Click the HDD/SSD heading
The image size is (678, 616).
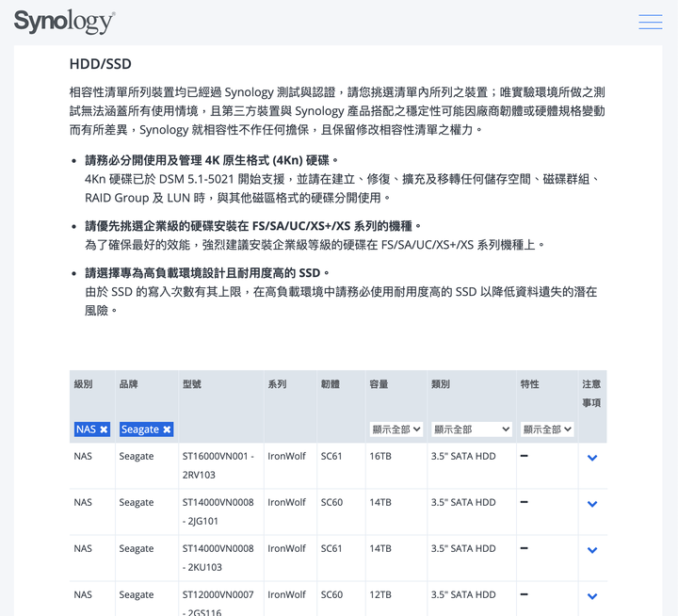coord(101,64)
